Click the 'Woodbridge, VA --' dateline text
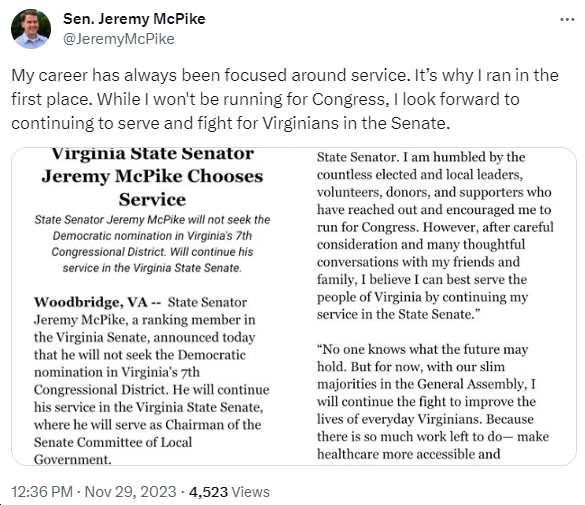 [x=97, y=302]
